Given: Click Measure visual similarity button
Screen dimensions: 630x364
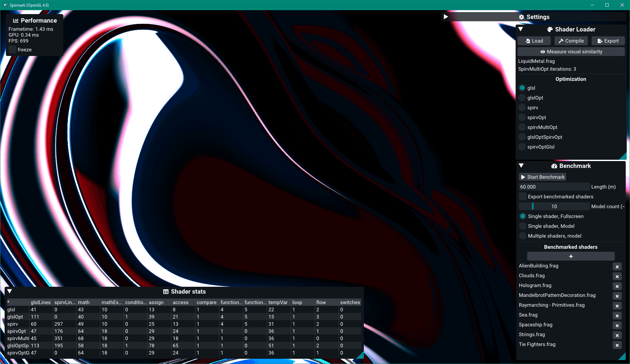Looking at the screenshot, I should [x=571, y=52].
